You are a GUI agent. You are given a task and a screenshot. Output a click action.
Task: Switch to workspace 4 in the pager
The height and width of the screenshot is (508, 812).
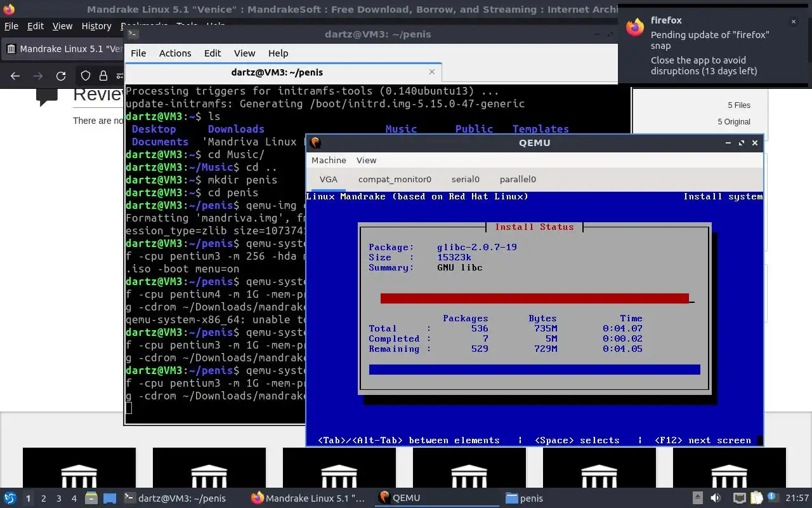coord(74,498)
